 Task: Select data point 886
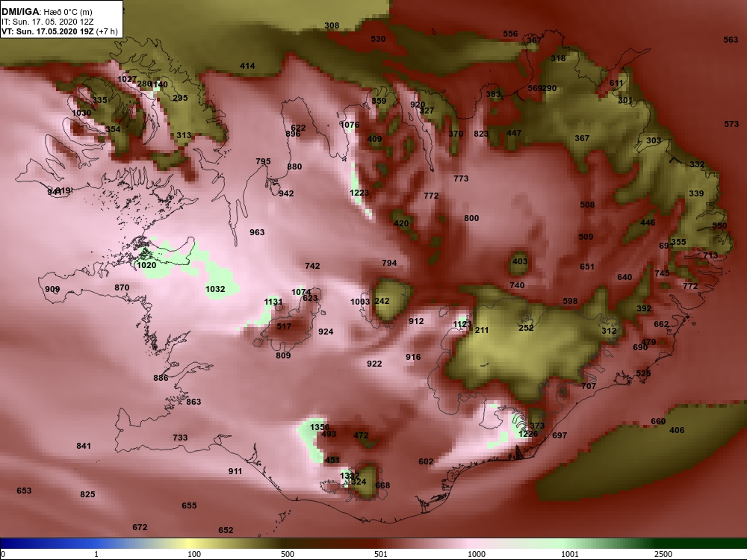[161, 378]
